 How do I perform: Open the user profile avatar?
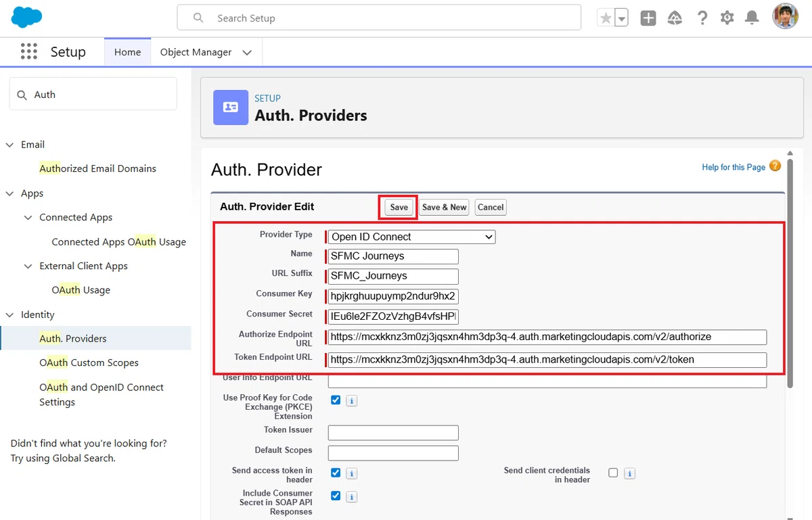point(786,17)
